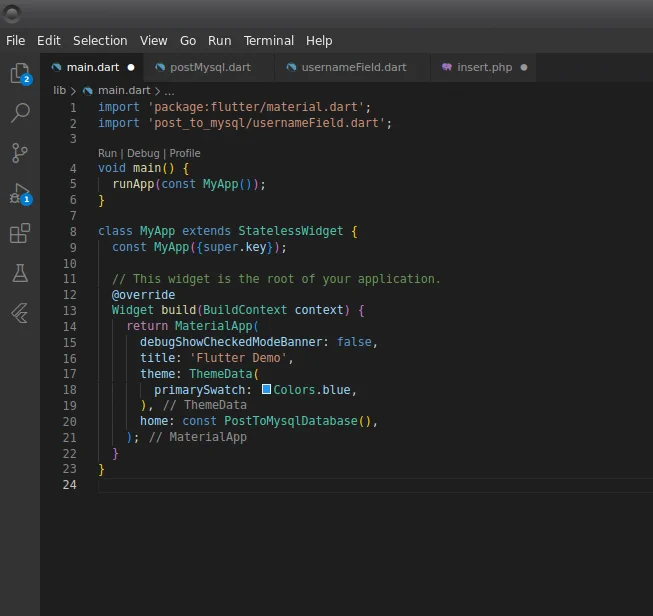
Task: Click 'BuildContext' on line 13
Action: [x=244, y=310]
